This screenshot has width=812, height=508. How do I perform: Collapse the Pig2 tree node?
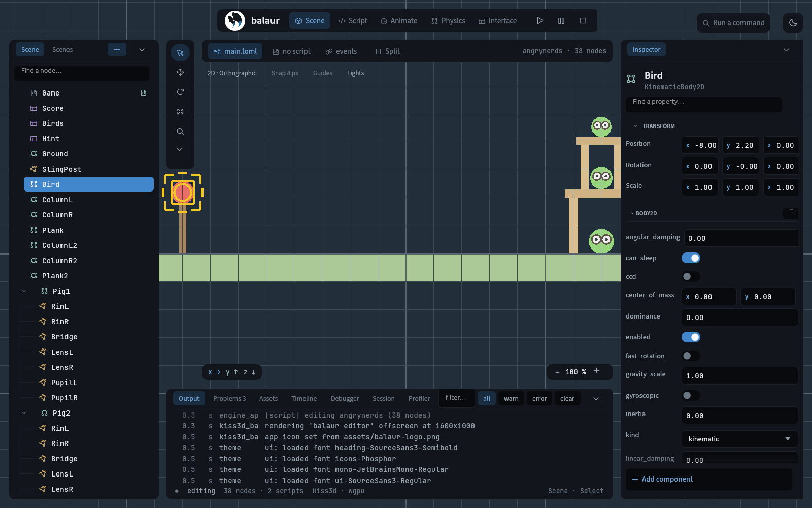coord(24,413)
